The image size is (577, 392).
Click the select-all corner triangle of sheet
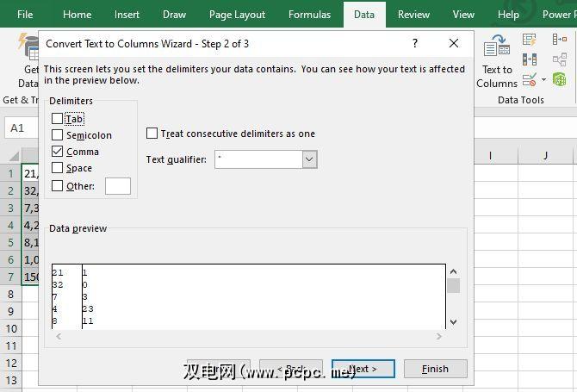click(x=14, y=157)
